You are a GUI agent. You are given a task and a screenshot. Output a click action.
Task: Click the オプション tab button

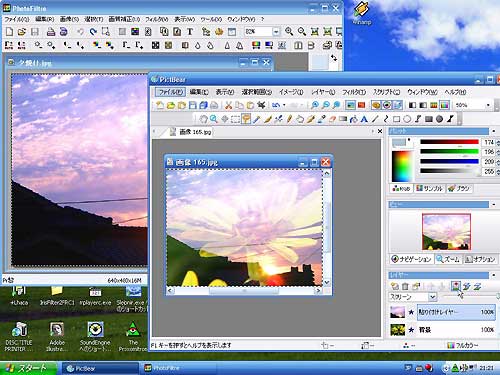pos(480,259)
